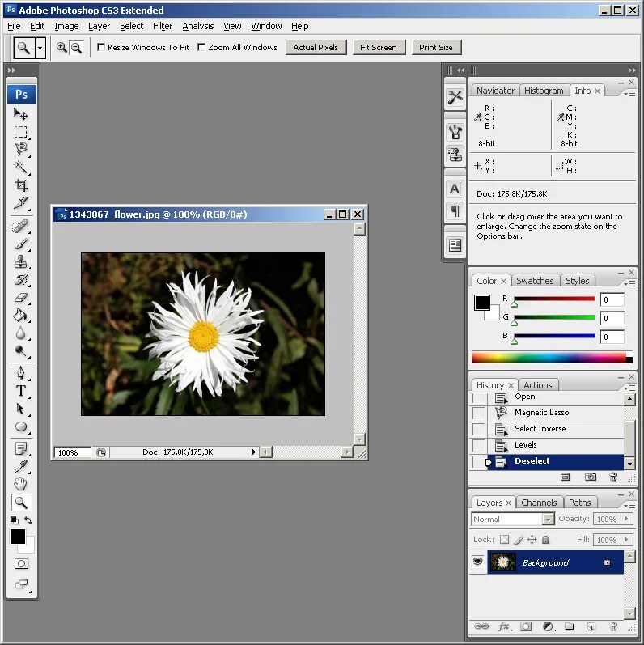The height and width of the screenshot is (645, 644).
Task: Open the Analysis menu
Action: pyautogui.click(x=197, y=26)
